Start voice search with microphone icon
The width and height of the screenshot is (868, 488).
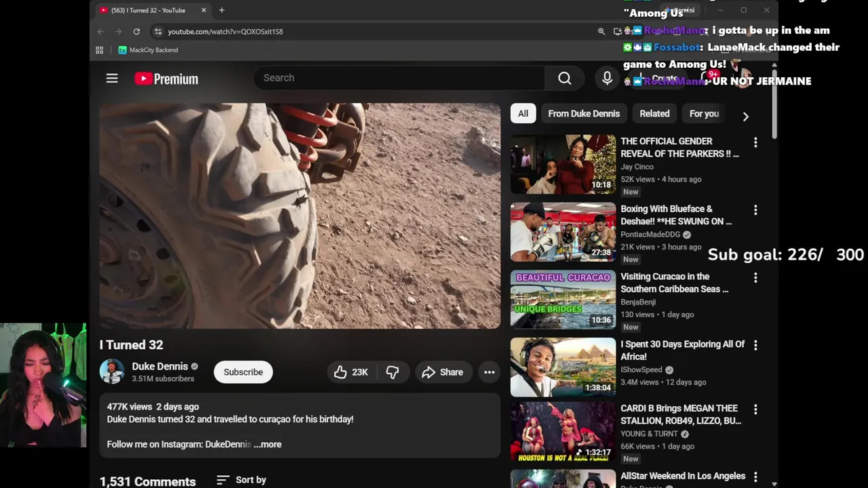(607, 78)
